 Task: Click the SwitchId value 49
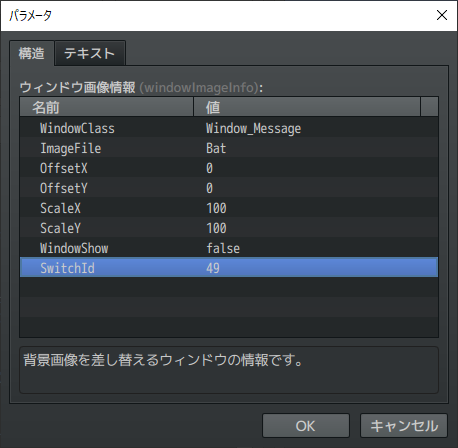(213, 268)
